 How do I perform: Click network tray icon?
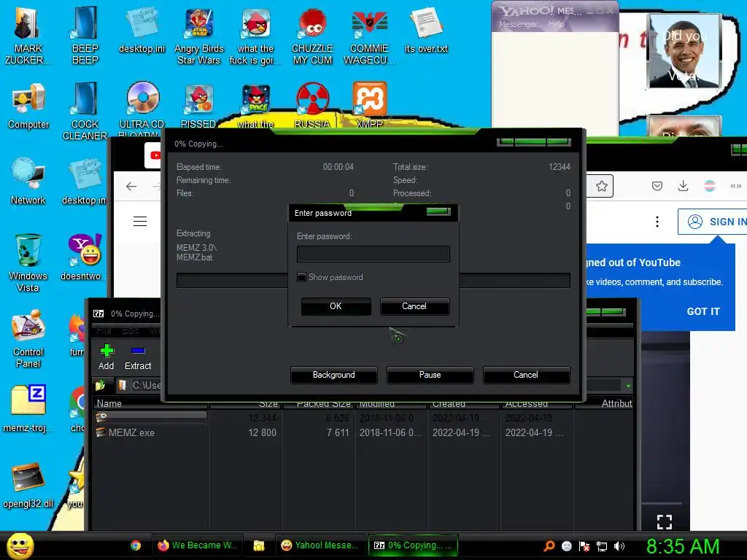602,546
